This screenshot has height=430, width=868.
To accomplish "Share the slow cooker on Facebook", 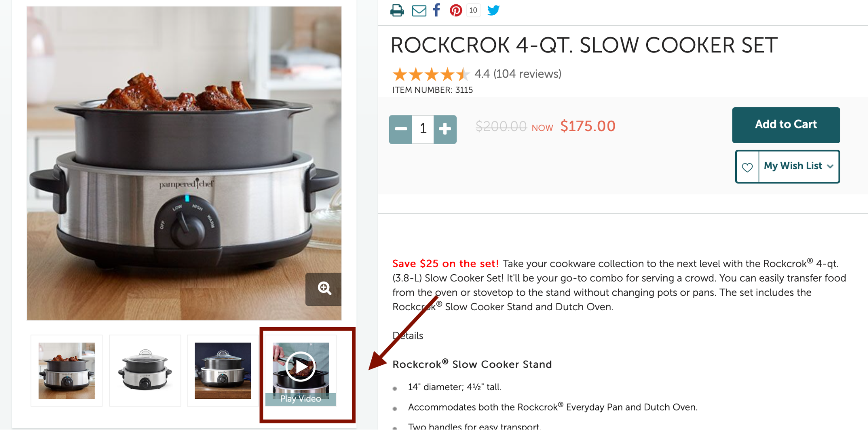I will (436, 10).
